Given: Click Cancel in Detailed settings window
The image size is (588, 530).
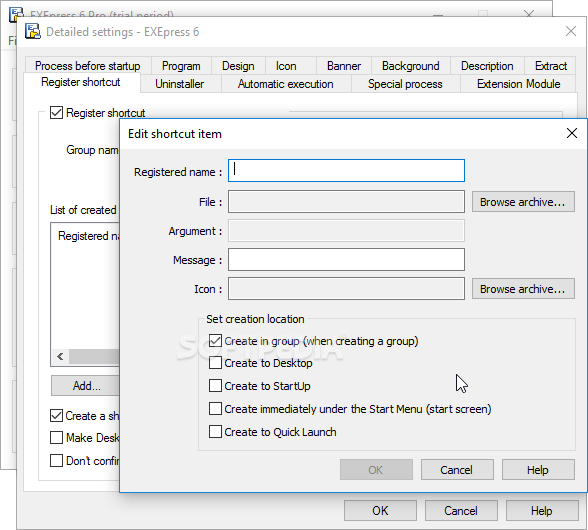Looking at the screenshot, I should coord(461,510).
